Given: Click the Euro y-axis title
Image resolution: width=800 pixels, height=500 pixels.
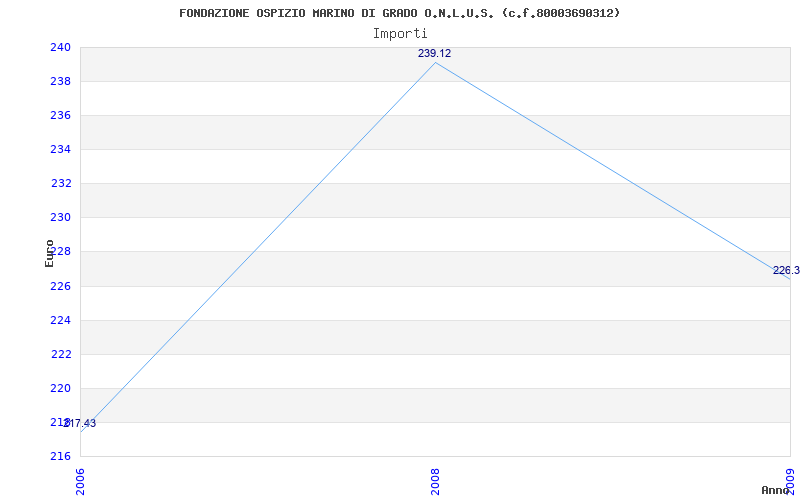Looking at the screenshot, I should point(49,253).
